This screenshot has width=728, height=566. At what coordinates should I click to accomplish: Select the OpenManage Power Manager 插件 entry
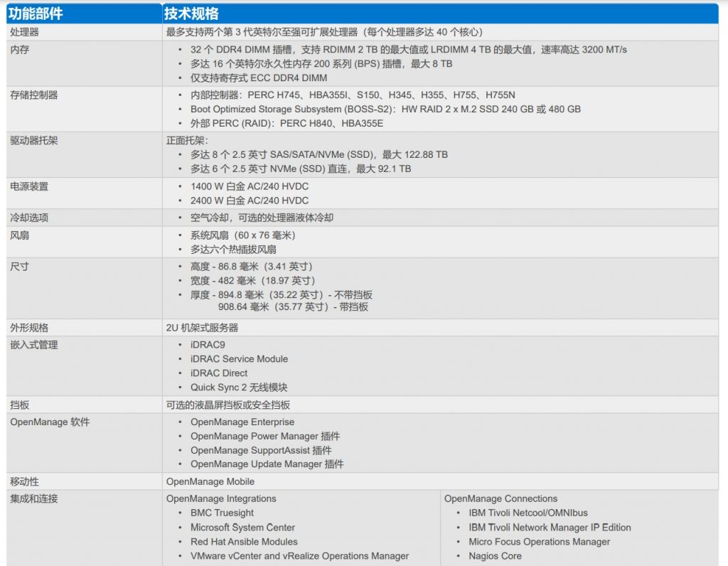pos(265,436)
